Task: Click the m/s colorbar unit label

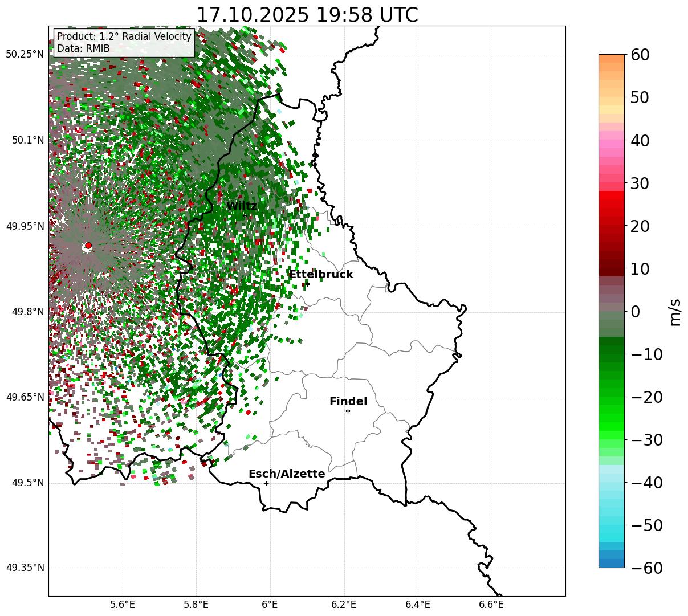Action: point(675,311)
